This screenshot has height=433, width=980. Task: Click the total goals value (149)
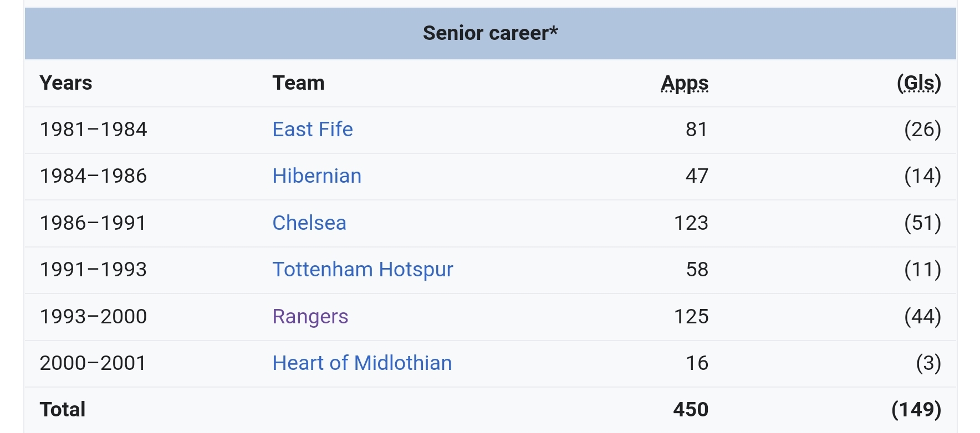click(x=916, y=410)
